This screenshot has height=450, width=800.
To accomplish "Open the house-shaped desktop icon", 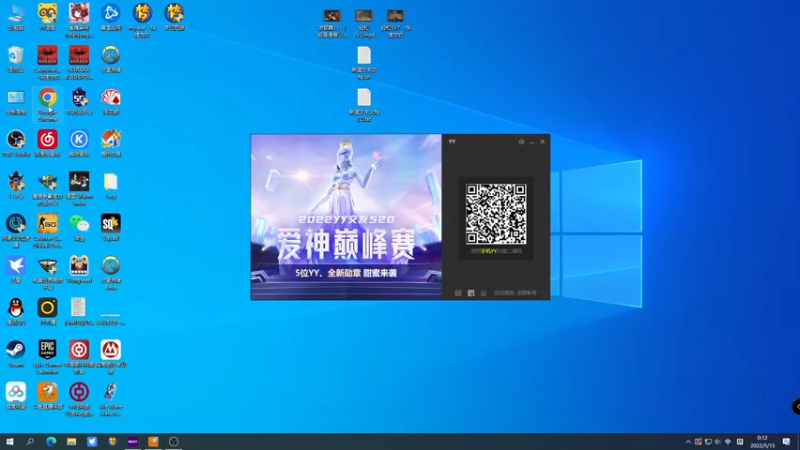I will pos(111,143).
